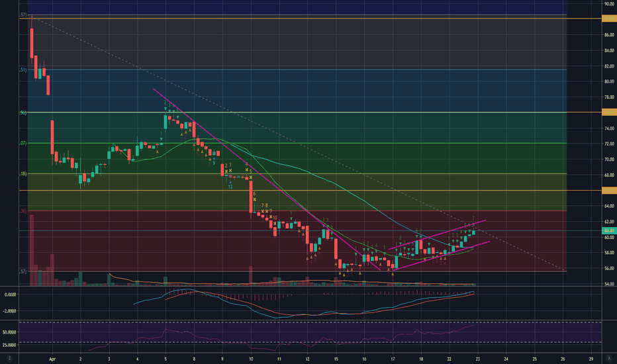
Task: Click the Apr label on time axis
Action: click(x=52, y=359)
